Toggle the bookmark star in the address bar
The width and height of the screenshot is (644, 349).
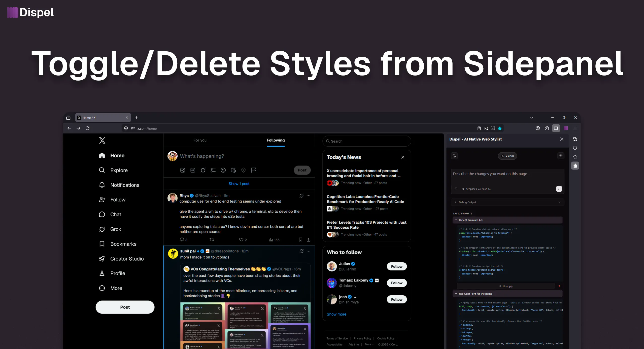tap(500, 128)
